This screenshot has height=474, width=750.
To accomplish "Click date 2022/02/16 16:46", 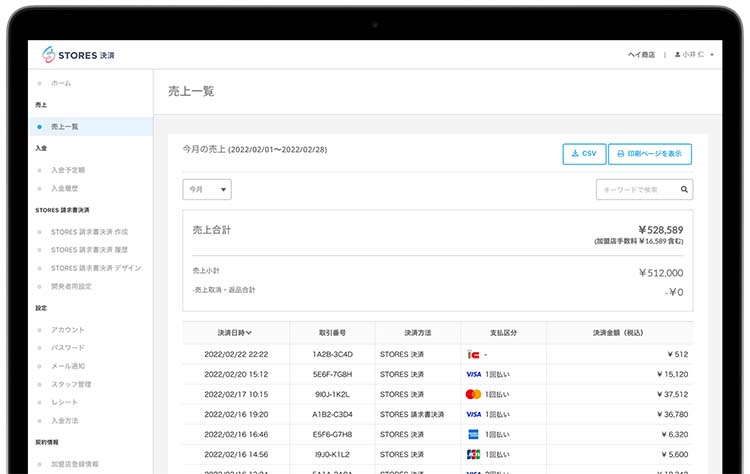I will pos(236,434).
